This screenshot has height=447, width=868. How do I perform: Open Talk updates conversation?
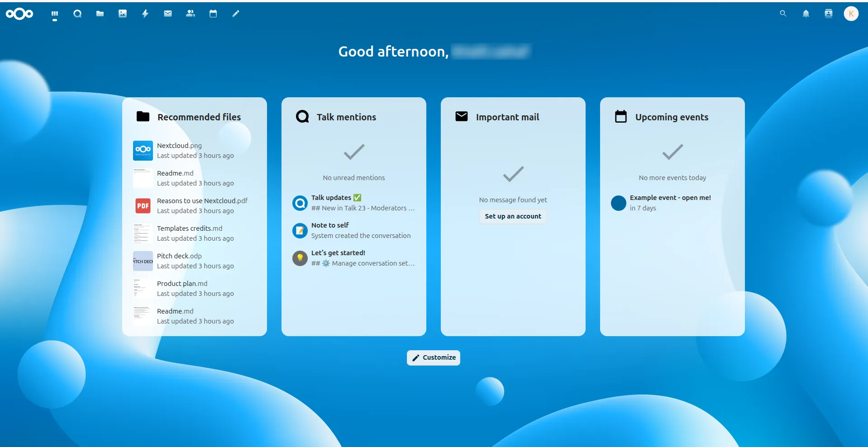pyautogui.click(x=354, y=203)
